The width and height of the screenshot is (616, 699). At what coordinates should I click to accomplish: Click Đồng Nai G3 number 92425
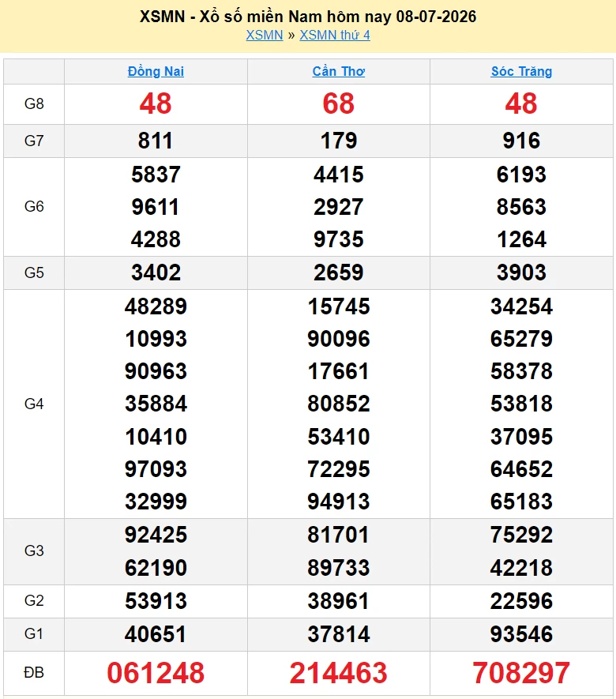click(156, 535)
